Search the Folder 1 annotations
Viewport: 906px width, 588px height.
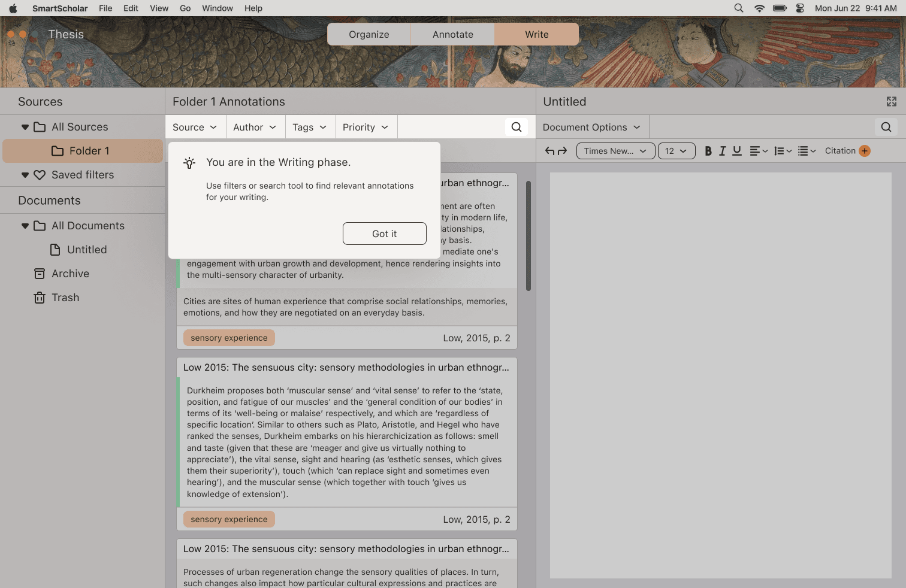(x=517, y=127)
